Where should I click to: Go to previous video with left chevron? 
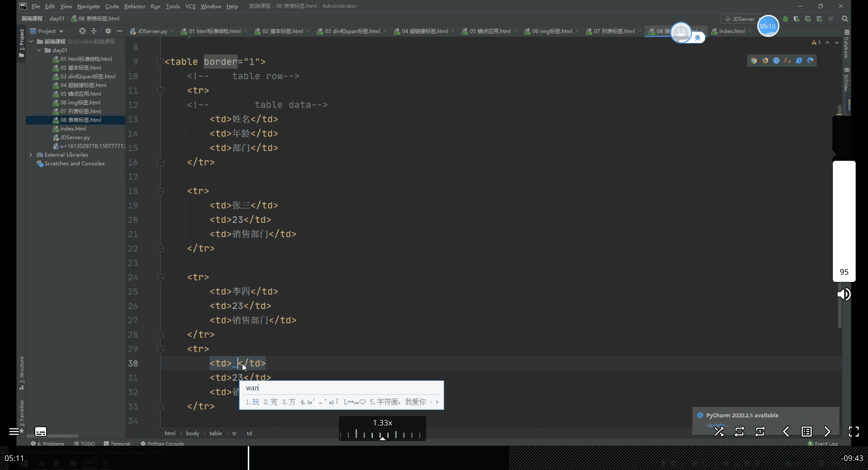click(786, 432)
